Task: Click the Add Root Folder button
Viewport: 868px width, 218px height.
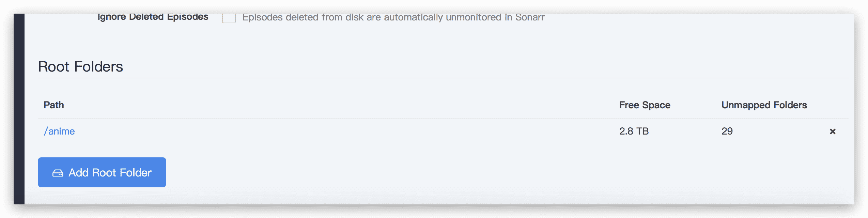Action: click(102, 172)
